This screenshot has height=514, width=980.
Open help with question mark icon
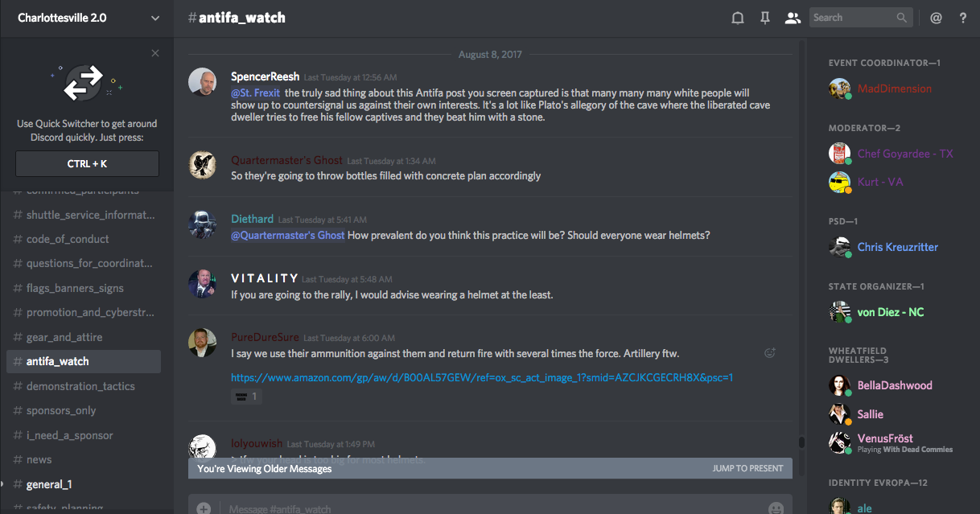click(x=963, y=18)
